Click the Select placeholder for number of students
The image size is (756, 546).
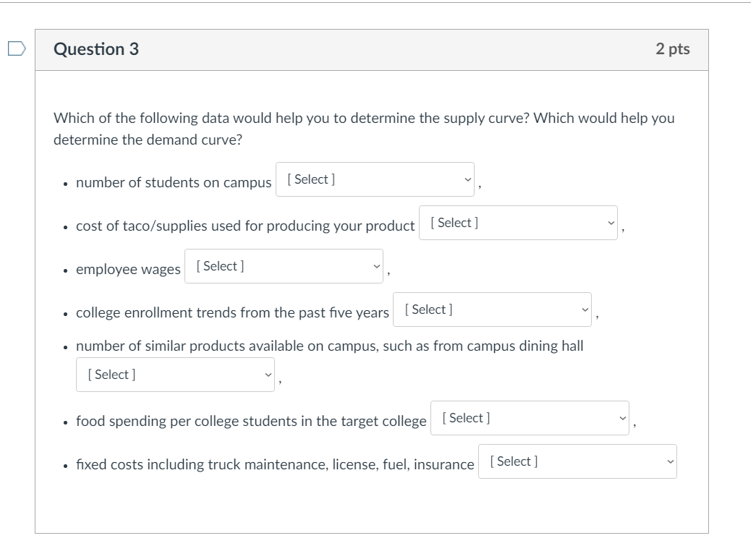point(311,179)
